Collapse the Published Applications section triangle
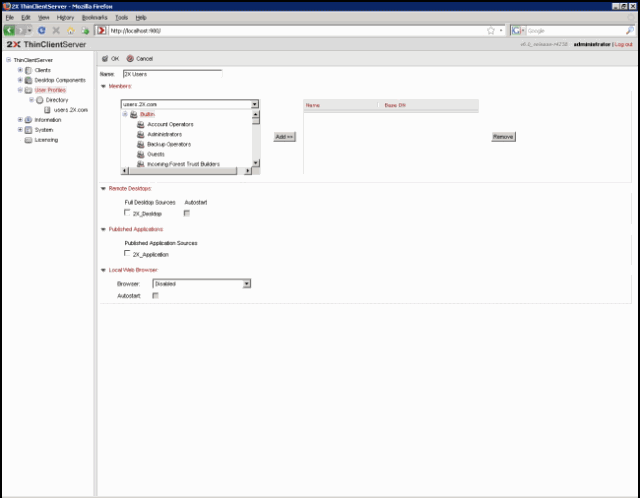The image size is (640, 498). [x=103, y=229]
